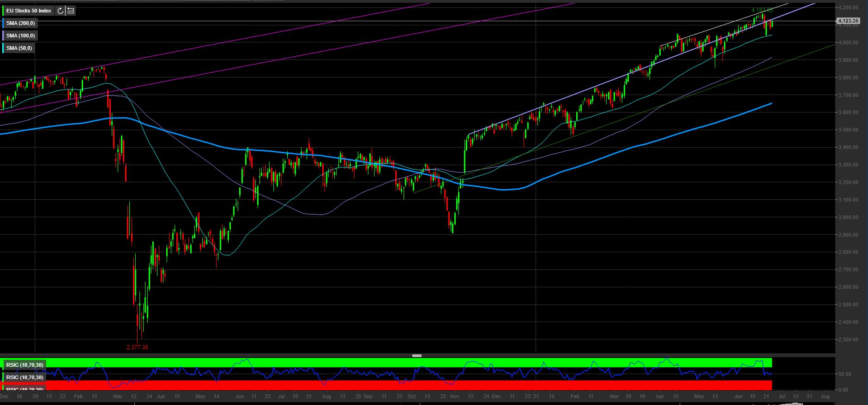Click the 2,377.30 low price label
This screenshot has width=868, height=405.
point(137,347)
